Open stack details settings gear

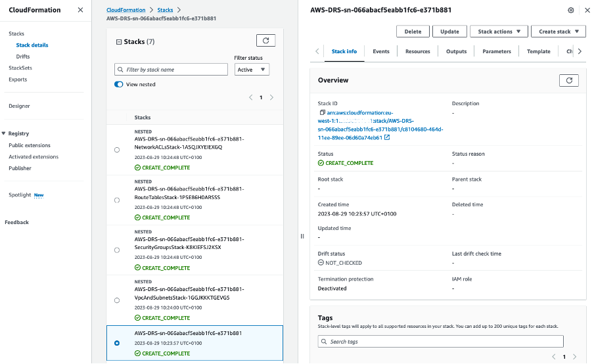coord(570,11)
